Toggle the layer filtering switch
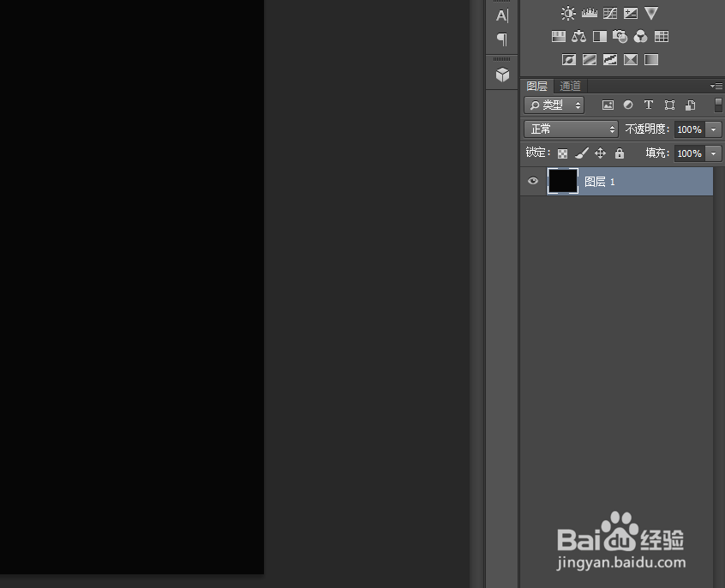 pos(718,105)
